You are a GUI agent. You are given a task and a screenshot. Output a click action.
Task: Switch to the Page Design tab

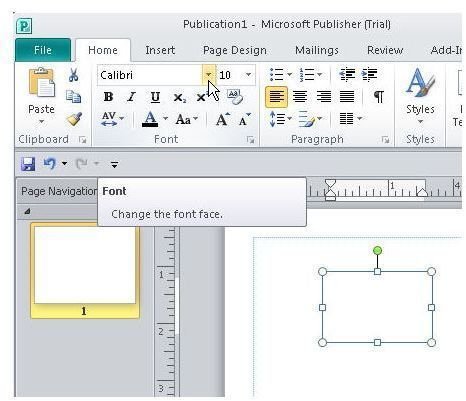click(x=235, y=50)
